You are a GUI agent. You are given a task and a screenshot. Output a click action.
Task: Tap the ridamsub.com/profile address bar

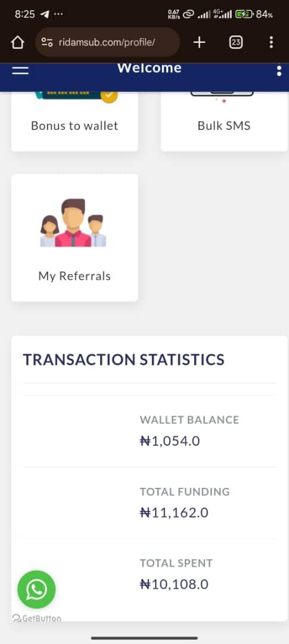[x=107, y=42]
